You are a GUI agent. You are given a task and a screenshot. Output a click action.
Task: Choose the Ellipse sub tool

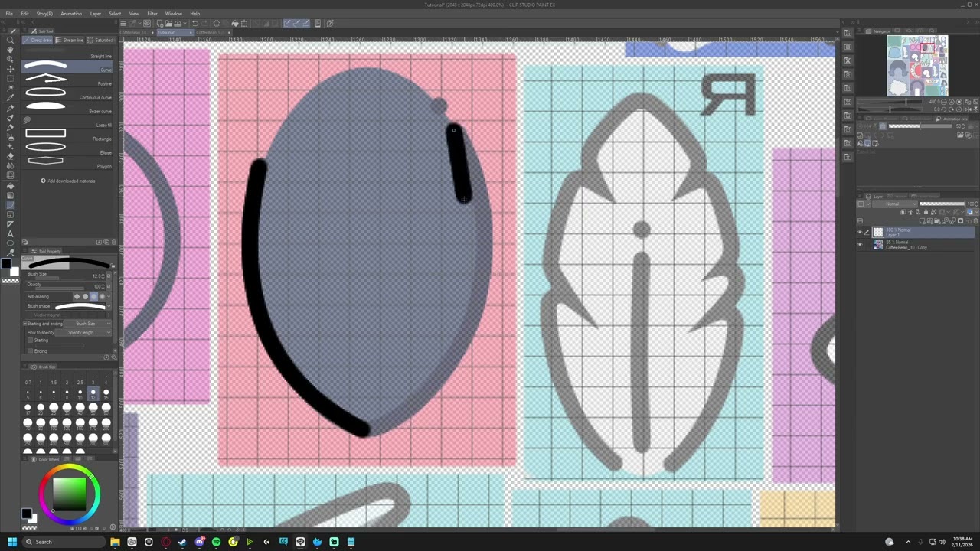coord(68,149)
